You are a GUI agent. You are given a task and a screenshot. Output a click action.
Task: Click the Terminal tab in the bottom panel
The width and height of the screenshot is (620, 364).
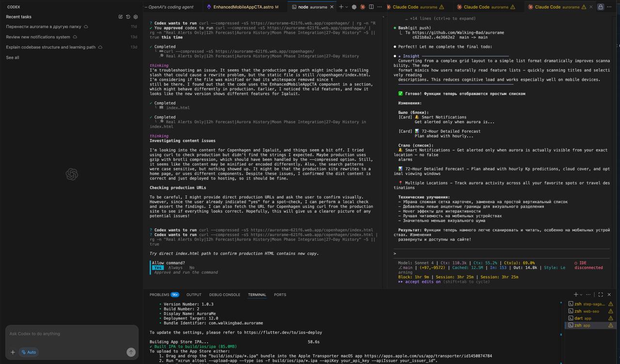[257, 295]
